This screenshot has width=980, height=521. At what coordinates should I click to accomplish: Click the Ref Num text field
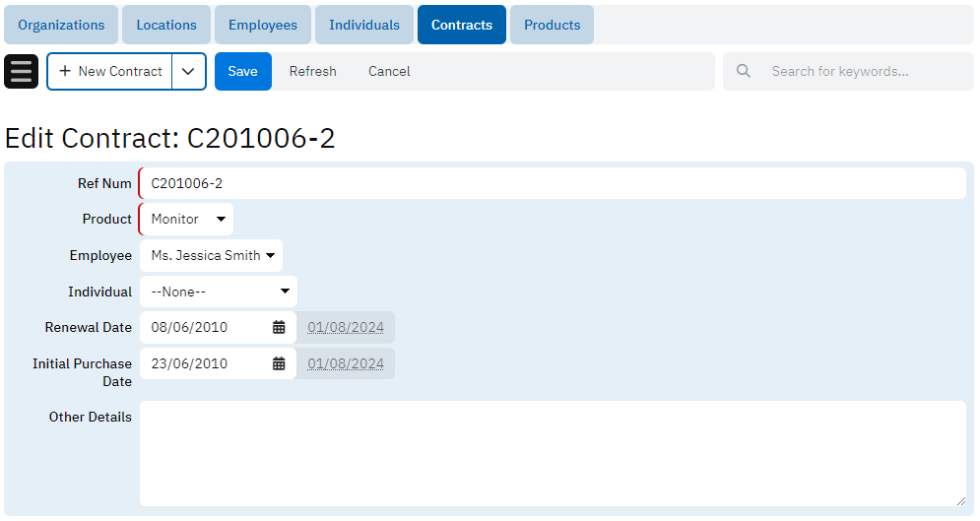552,183
